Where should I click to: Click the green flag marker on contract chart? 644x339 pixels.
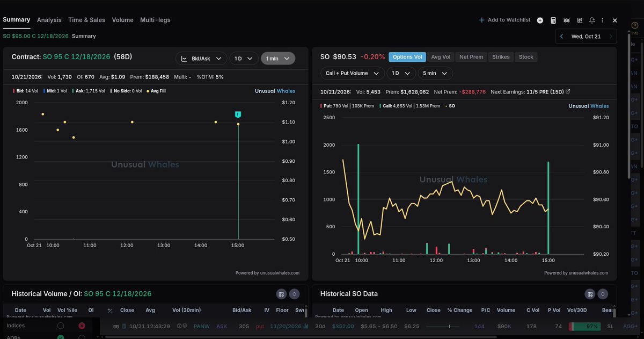click(x=238, y=114)
